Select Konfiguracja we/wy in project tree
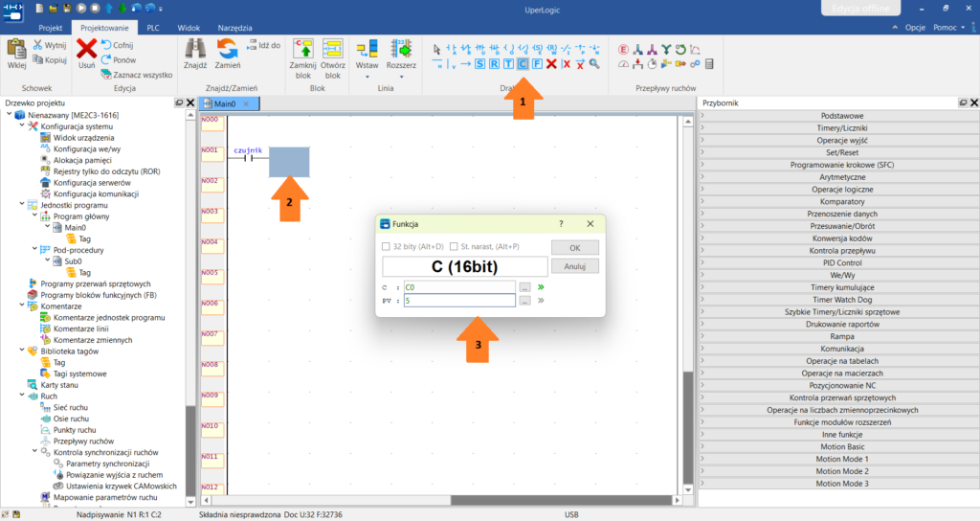This screenshot has height=521, width=980. pos(87,148)
